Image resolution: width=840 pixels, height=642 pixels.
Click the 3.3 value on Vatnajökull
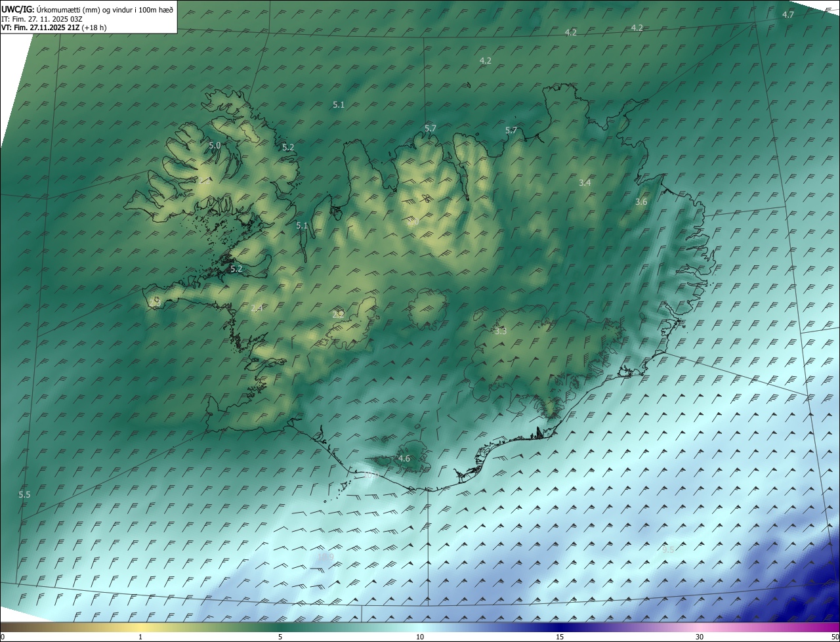pos(501,332)
